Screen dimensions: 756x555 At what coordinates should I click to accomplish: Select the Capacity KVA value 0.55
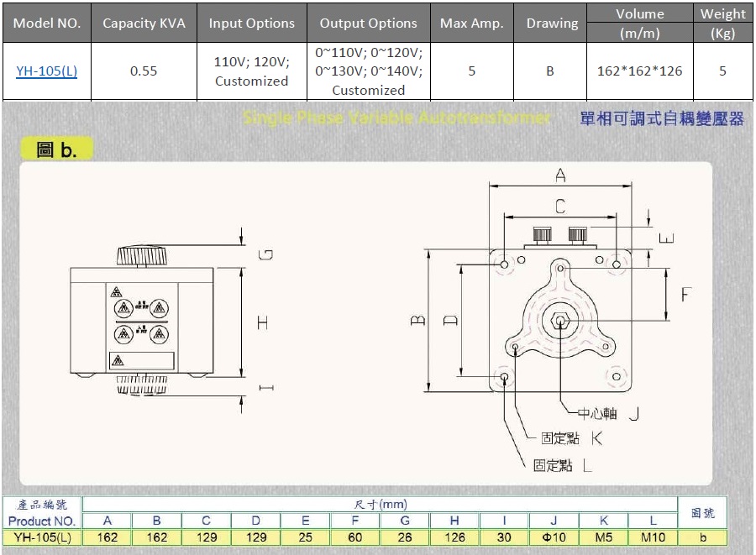pos(144,71)
